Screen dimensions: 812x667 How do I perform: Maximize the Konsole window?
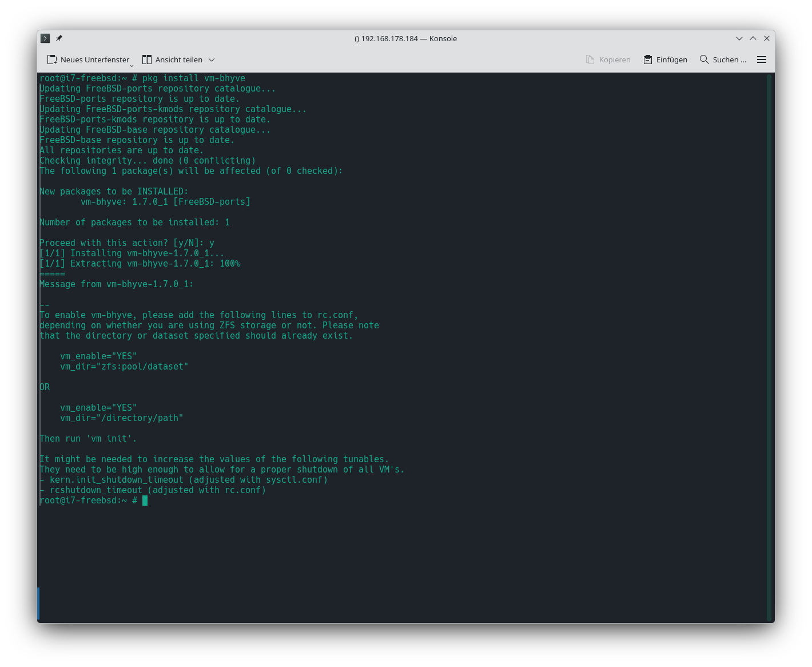(x=753, y=38)
